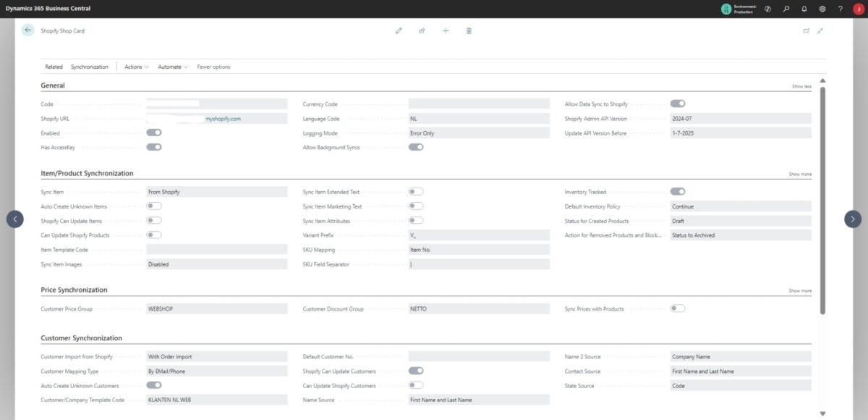Show more in Item/Product Synchronization
868x420 pixels.
[800, 175]
